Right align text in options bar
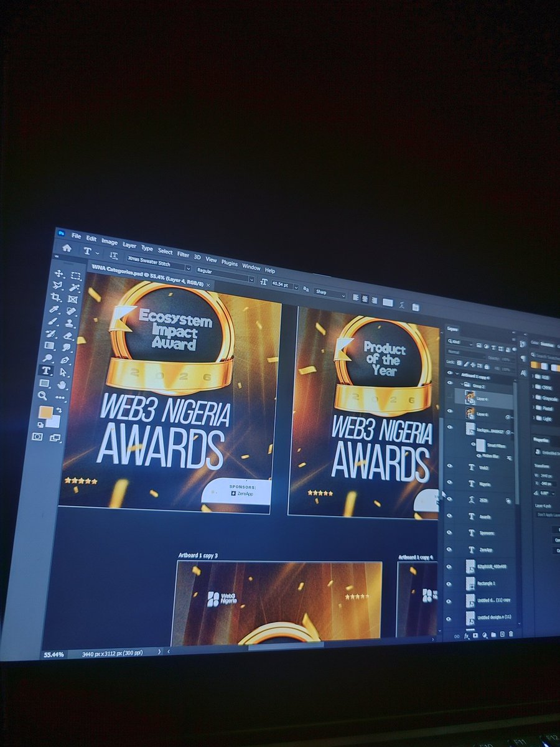Screen dimensions: 560x747 click(374, 301)
